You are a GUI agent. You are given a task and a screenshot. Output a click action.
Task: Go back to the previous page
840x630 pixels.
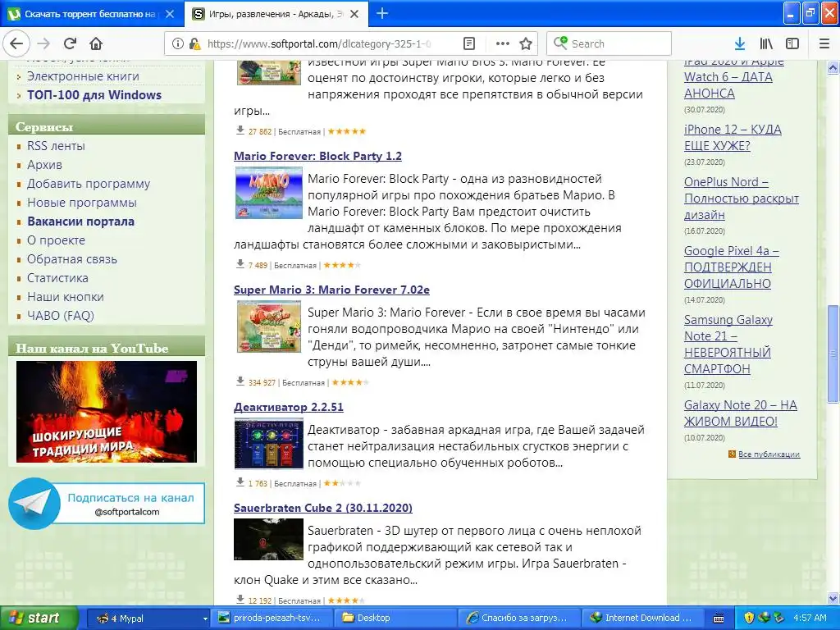(x=16, y=43)
